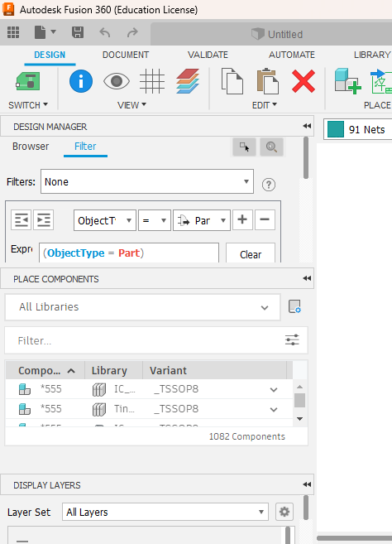Image resolution: width=392 pixels, height=544 pixels.
Task: Click the teal 91 Nets color swatch
Action: (336, 129)
